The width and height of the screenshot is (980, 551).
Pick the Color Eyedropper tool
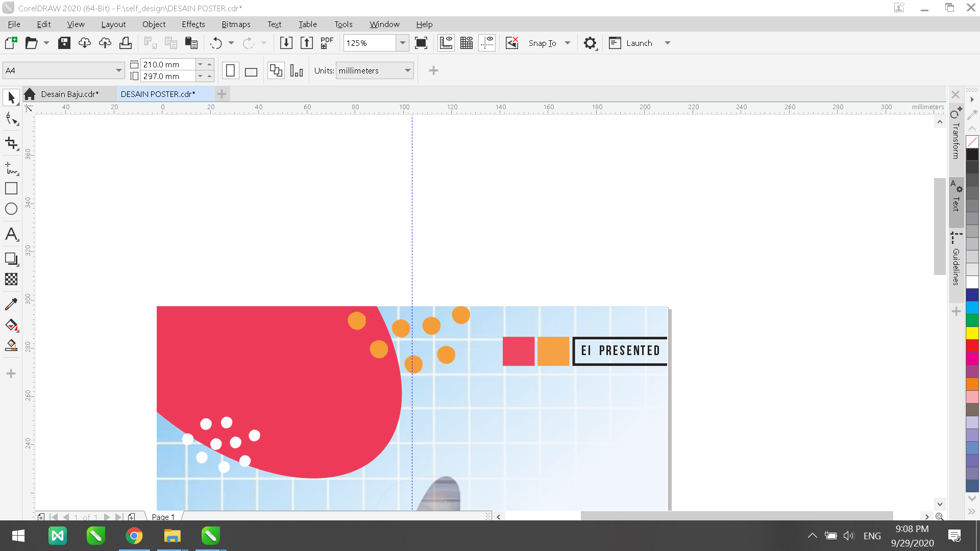11,304
